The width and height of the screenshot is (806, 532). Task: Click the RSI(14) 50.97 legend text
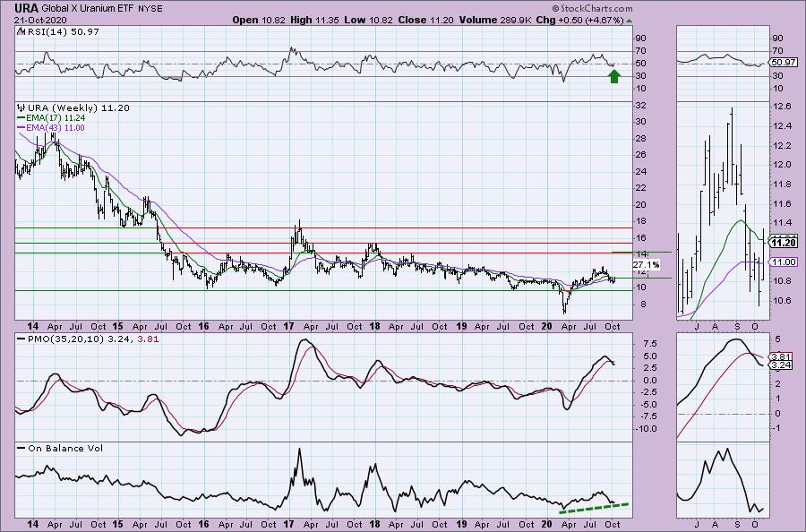pyautogui.click(x=62, y=32)
